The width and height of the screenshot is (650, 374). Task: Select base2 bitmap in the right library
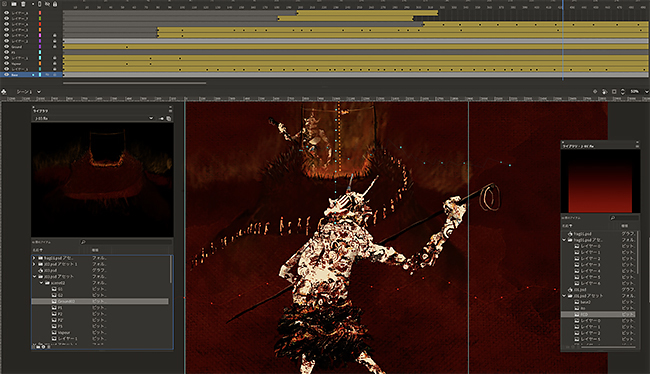(586, 302)
